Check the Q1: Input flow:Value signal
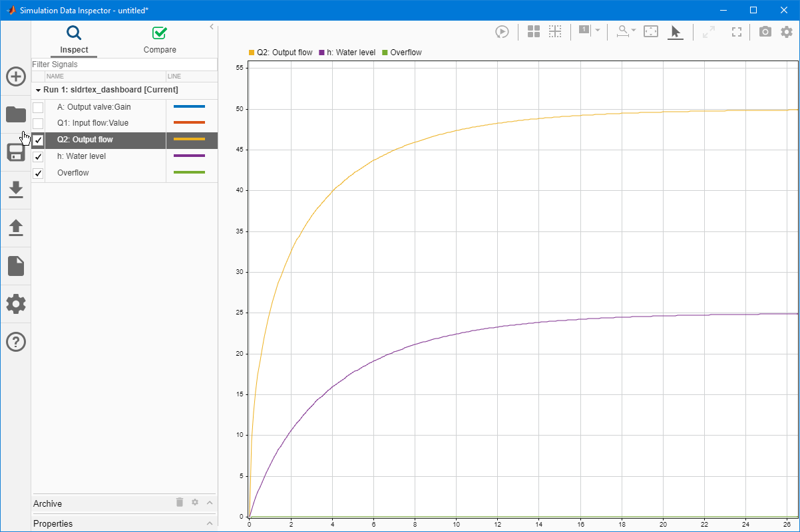 pos(38,124)
